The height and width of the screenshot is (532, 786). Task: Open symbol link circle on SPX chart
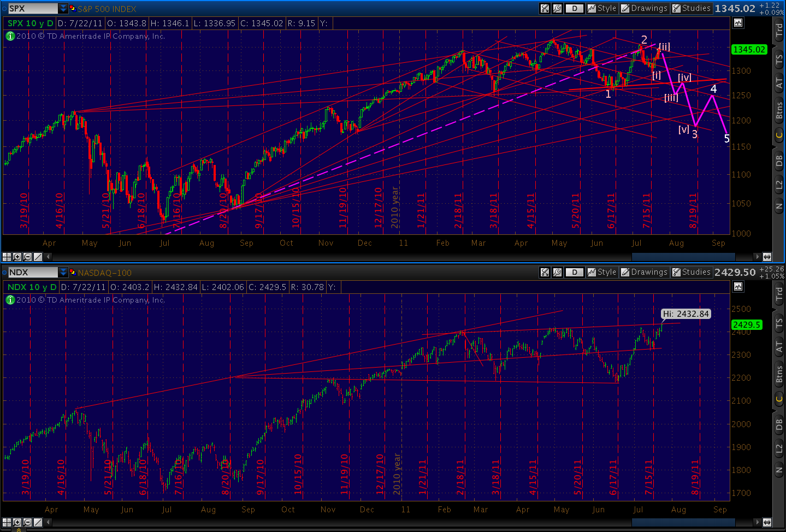coord(4,8)
